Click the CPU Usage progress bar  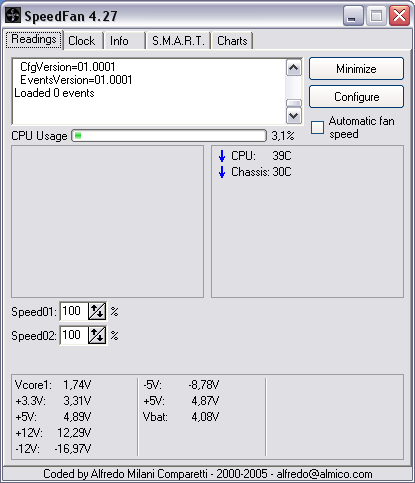pyautogui.click(x=169, y=136)
